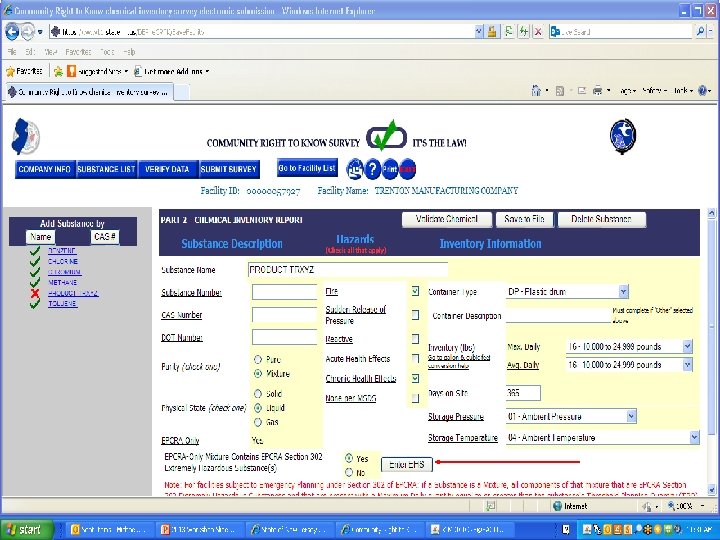Open the SUBSTANCE LIST tab
This screenshot has height=540, width=720.
(x=107, y=169)
